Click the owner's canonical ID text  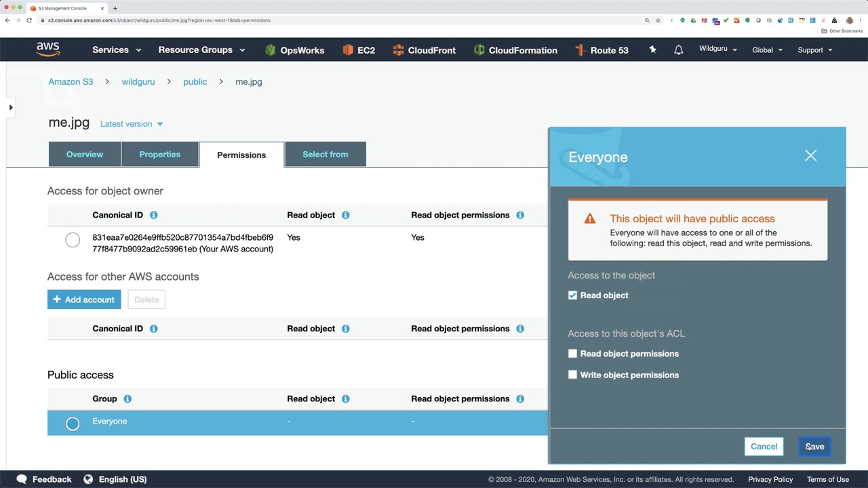click(183, 243)
